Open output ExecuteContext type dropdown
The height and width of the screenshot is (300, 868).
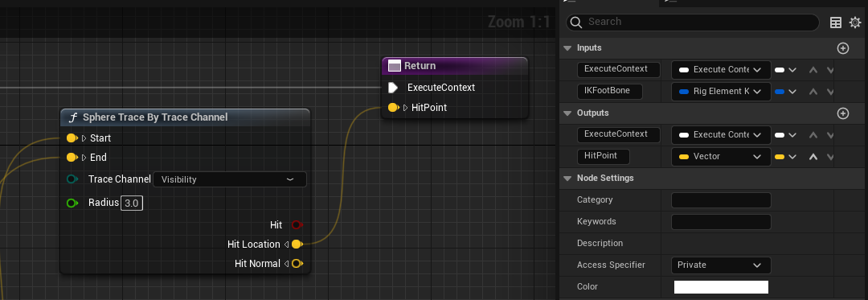[721, 134]
